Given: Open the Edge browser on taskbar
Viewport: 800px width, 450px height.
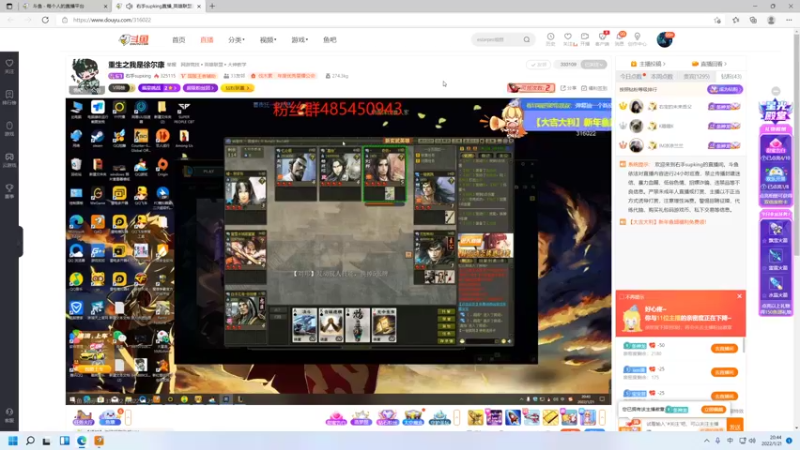Looking at the screenshot, I should pos(82,441).
